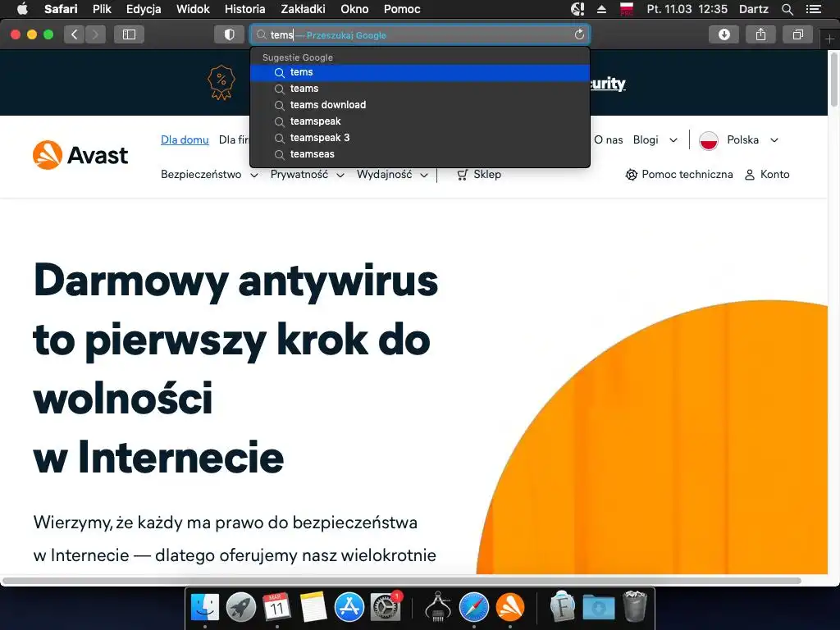Screen dimensions: 840x630
Task: Open Spotlight search in the menu bar
Action: pos(787,8)
